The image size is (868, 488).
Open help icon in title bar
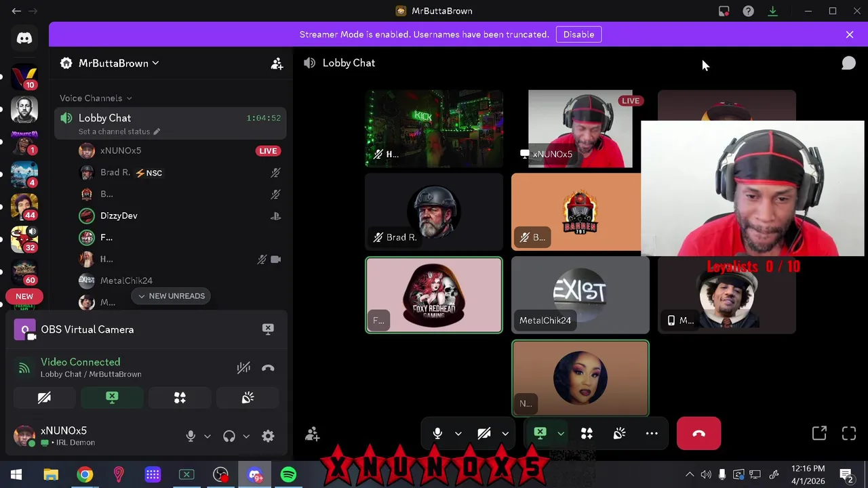748,11
